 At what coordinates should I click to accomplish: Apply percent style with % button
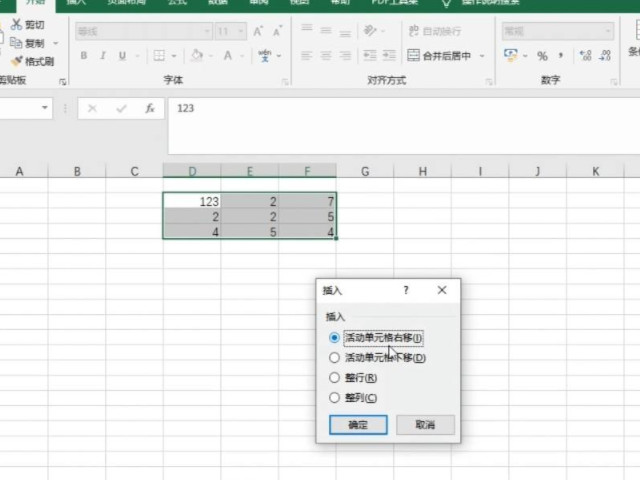coord(542,56)
